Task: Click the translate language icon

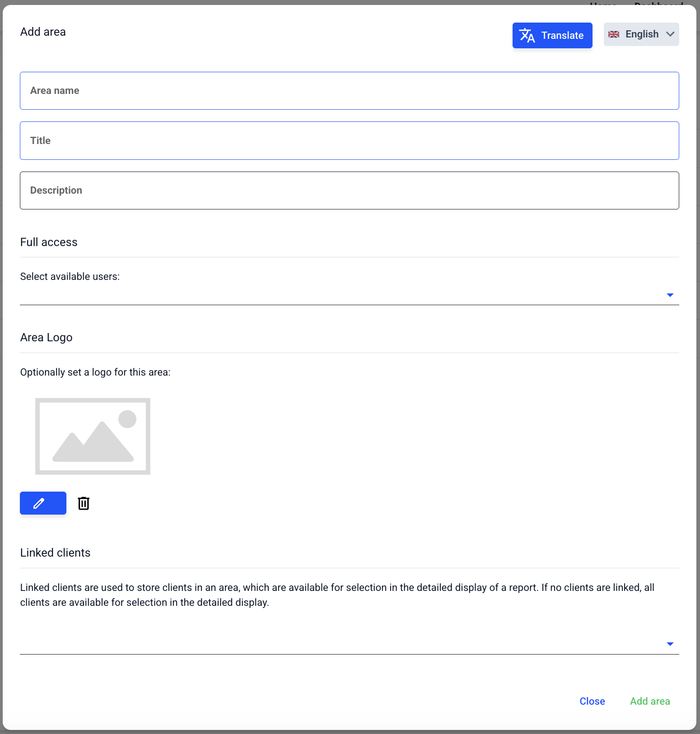Action: pyautogui.click(x=527, y=35)
